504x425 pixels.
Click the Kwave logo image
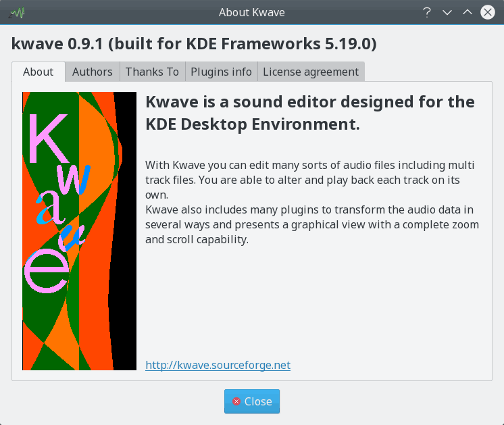80,231
